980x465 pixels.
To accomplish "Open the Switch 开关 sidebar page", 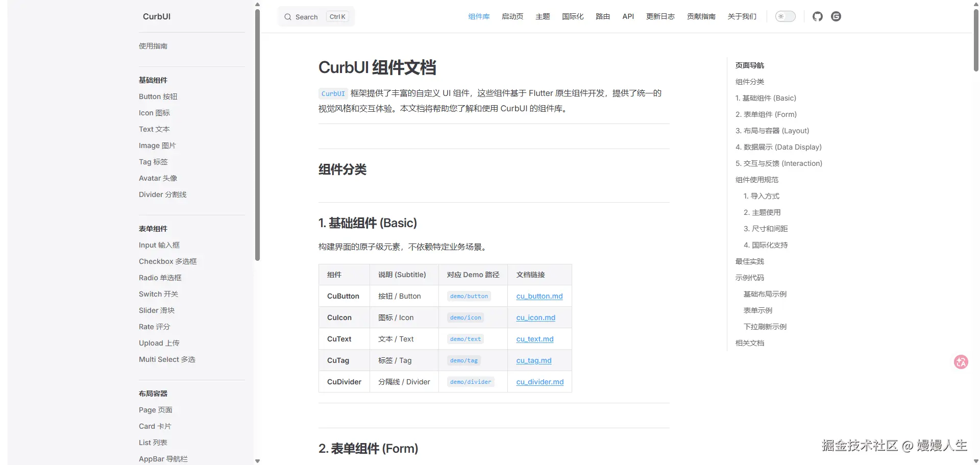I will click(159, 294).
